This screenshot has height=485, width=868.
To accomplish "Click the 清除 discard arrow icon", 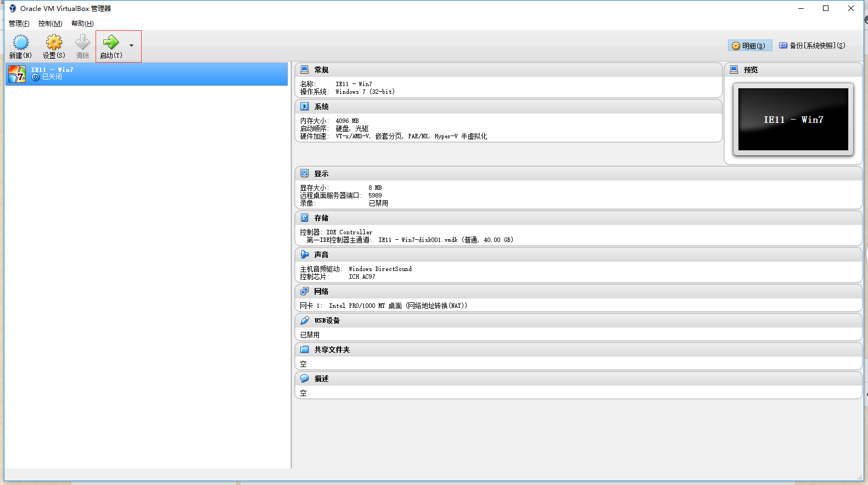I will [x=82, y=42].
